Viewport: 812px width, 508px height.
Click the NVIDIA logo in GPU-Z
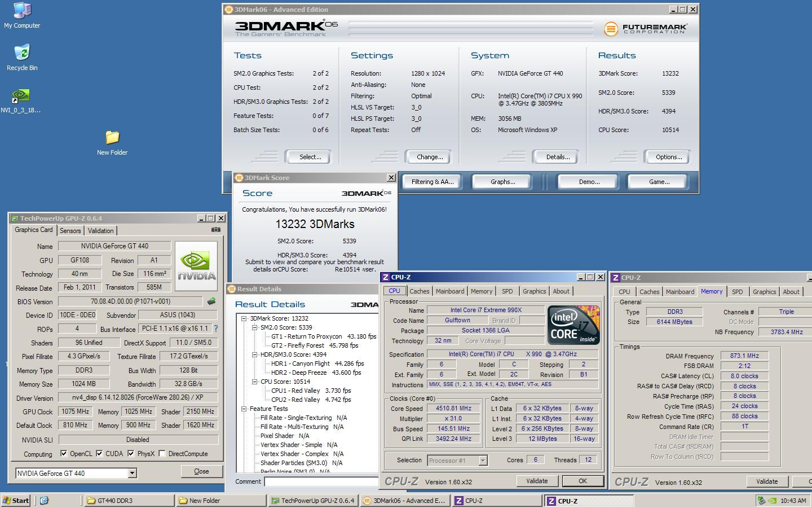coord(196,266)
